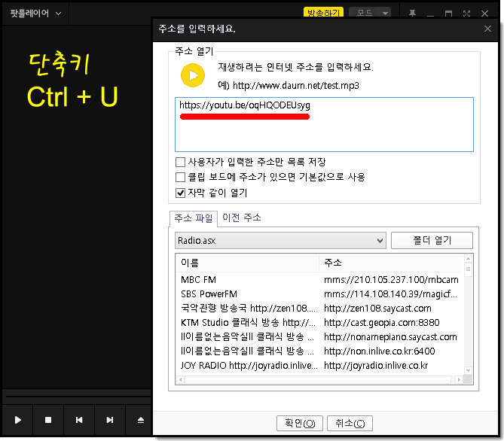Click the Stop button in PotPlayer
Viewport: 504px width, 441px height.
[x=48, y=420]
